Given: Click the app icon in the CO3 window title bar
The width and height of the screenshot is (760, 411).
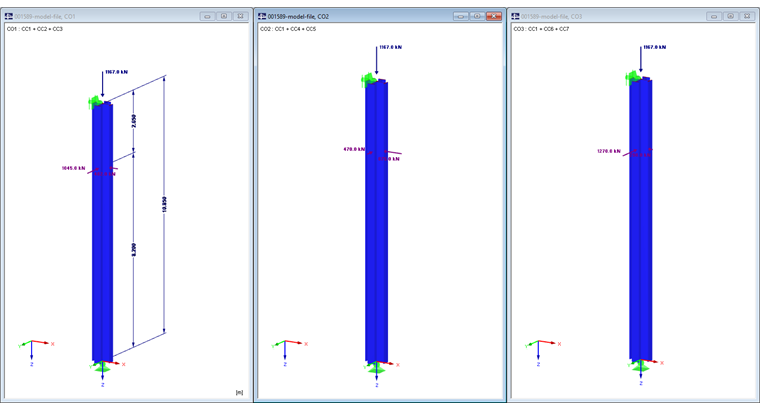Looking at the screenshot, I should tap(515, 16).
